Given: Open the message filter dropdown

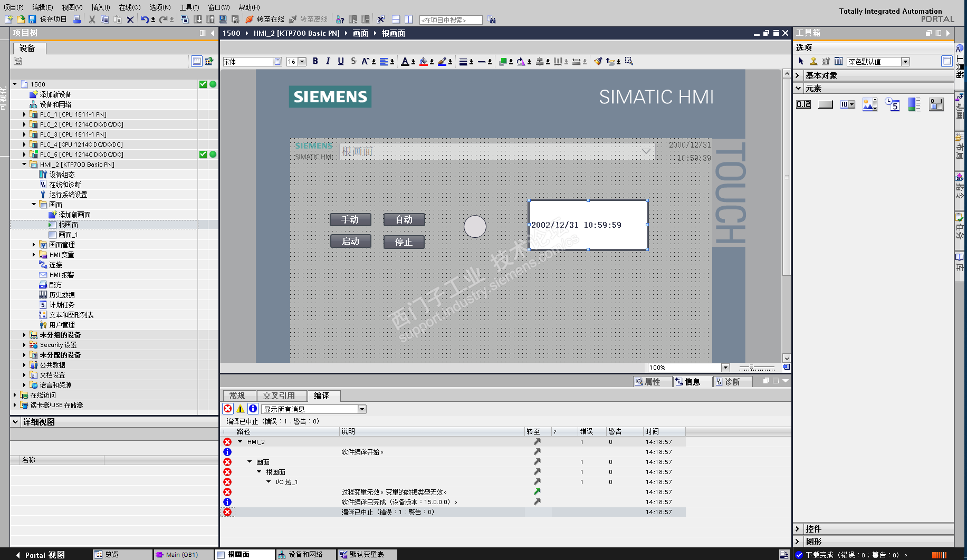Looking at the screenshot, I should click(362, 409).
